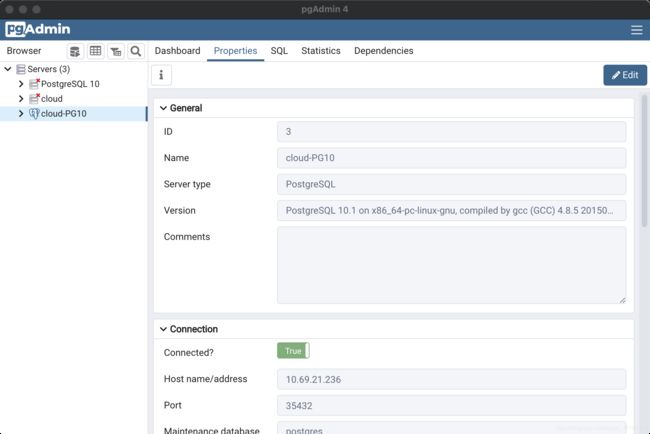
Task: Click the Host name/address field 10.69.21.236
Action: point(451,379)
